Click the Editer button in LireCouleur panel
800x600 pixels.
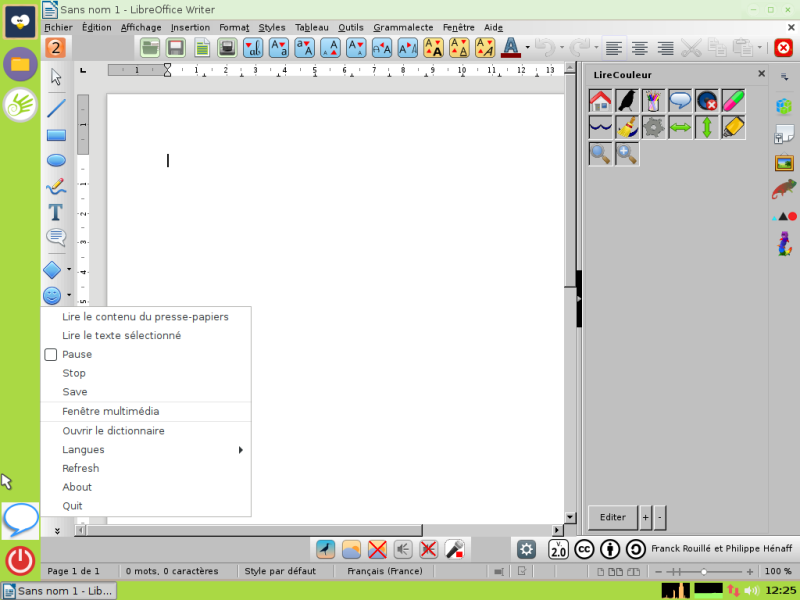(613, 517)
